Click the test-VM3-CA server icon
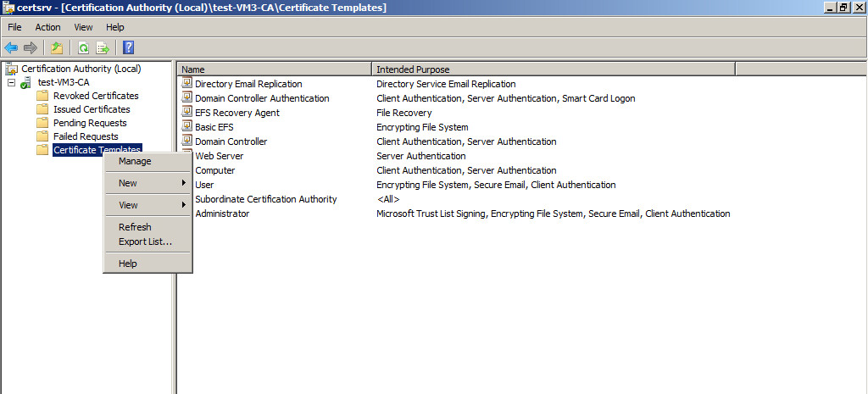The width and height of the screenshot is (868, 394). click(26, 82)
